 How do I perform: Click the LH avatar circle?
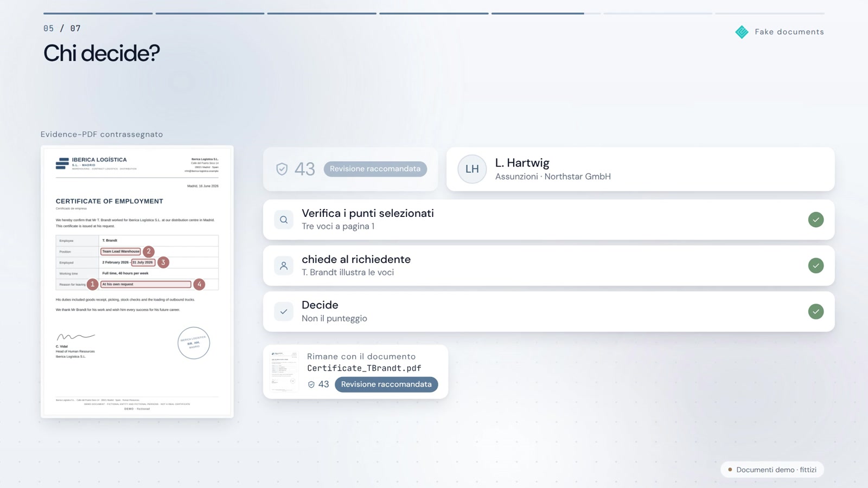click(472, 169)
